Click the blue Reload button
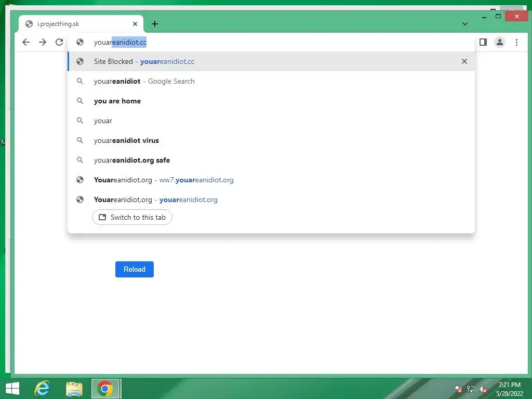Image resolution: width=532 pixels, height=399 pixels. point(135,269)
